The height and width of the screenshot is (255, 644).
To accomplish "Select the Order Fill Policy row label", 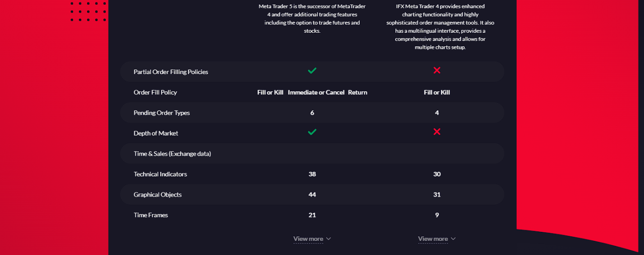I will coord(155,92).
